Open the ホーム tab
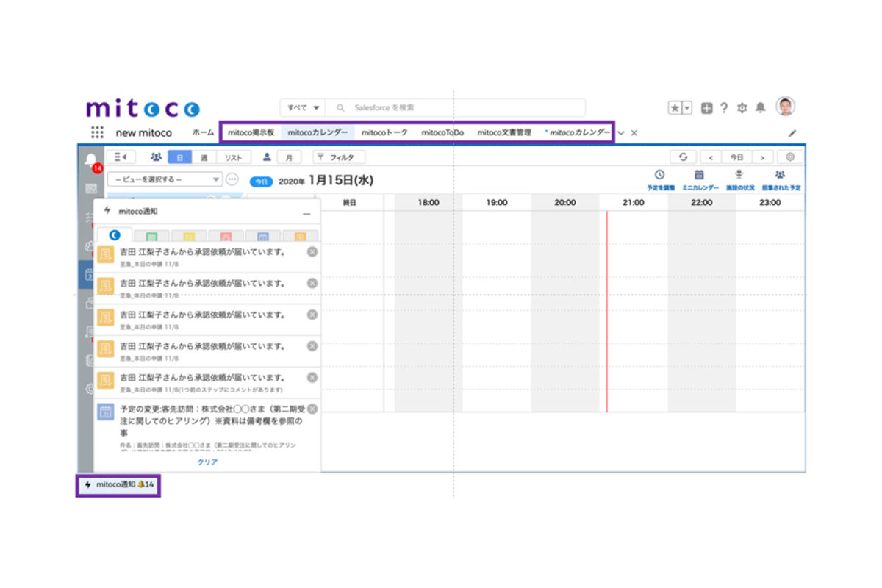The image size is (882, 588). (x=203, y=133)
